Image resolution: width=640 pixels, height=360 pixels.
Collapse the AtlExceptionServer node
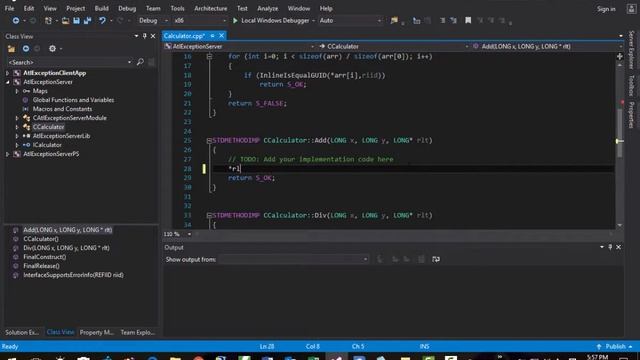tap(7, 82)
